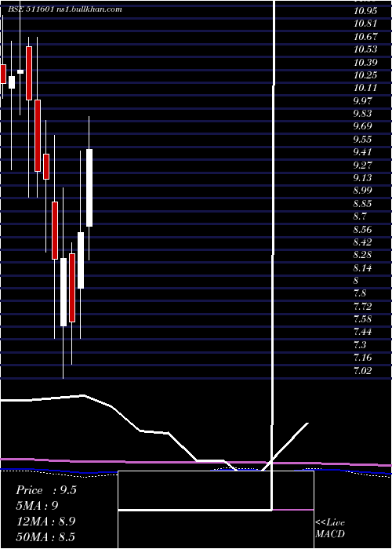Screen dimensions: 392x549
Task: Open the <<Live MACD label
Action: (x=330, y=528)
